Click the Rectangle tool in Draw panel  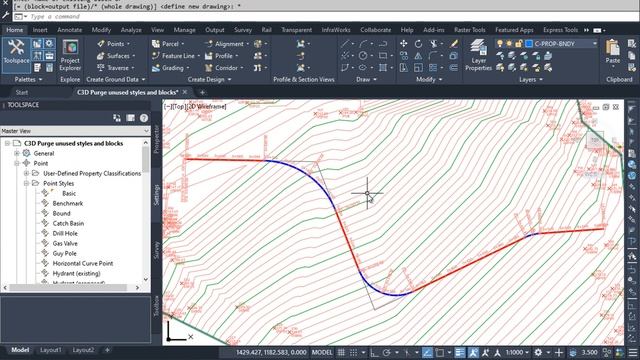[383, 56]
